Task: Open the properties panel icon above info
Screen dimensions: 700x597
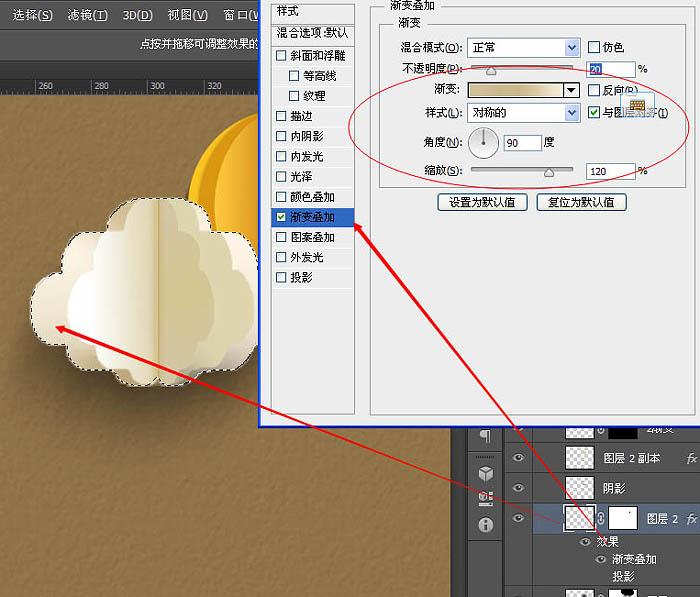Action: [x=485, y=498]
